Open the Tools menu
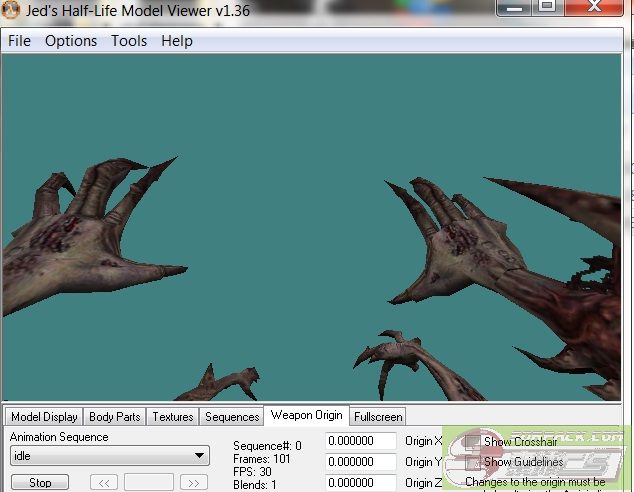Viewport: 634px width, 492px height. (x=129, y=41)
